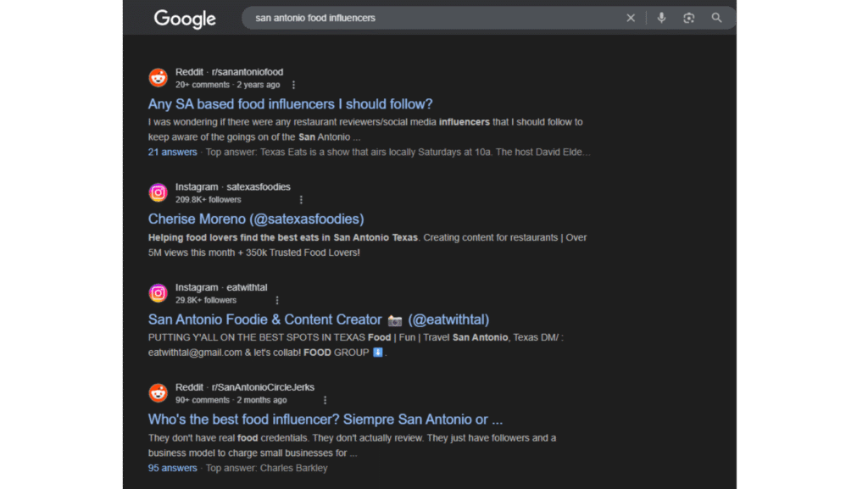
Task: Start voice search with the microphone icon
Action: 661,18
